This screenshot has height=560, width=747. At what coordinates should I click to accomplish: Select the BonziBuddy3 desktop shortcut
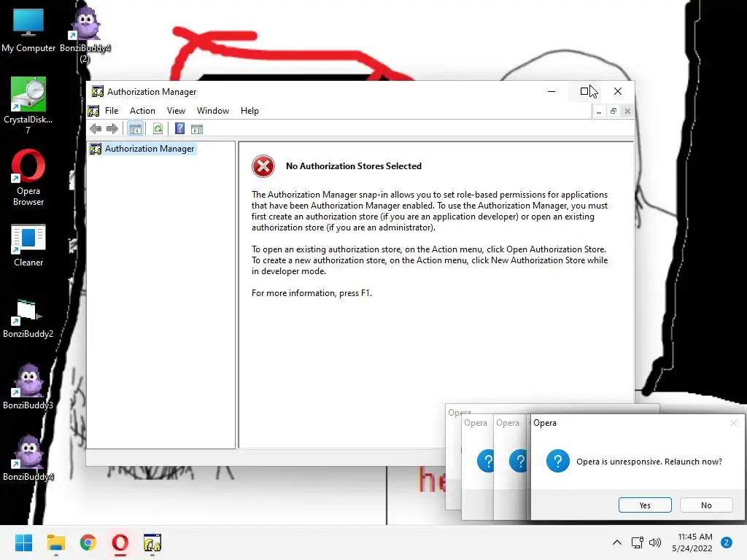28,386
